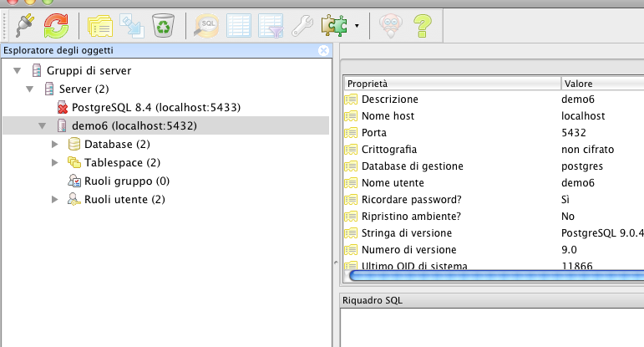644x347 pixels.
Task: Select Ruoli gruppo (0) in the tree
Action: [127, 181]
